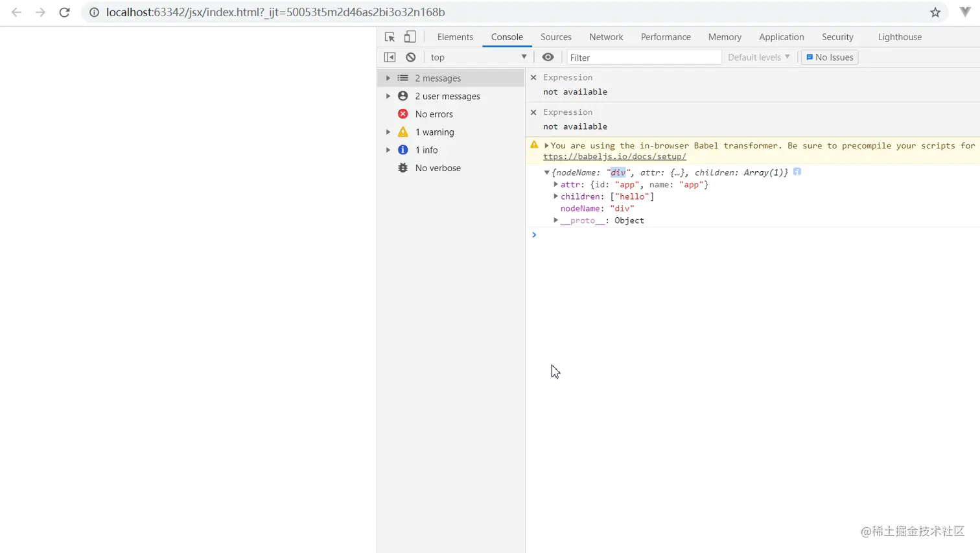Click the No errors red icon
The height and width of the screenshot is (553, 980).
click(402, 114)
